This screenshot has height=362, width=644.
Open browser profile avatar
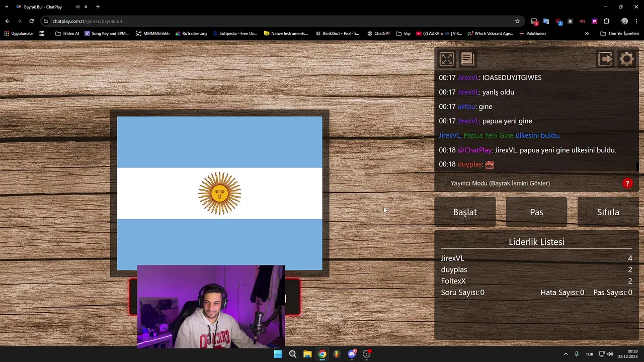(624, 21)
